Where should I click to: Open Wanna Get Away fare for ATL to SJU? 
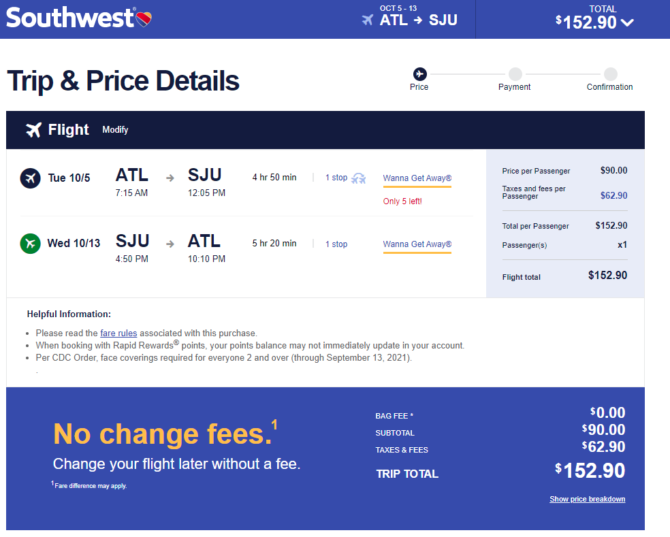417,178
